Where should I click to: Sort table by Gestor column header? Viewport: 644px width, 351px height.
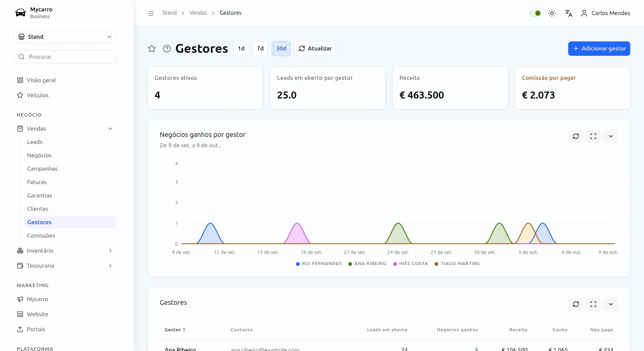point(175,330)
